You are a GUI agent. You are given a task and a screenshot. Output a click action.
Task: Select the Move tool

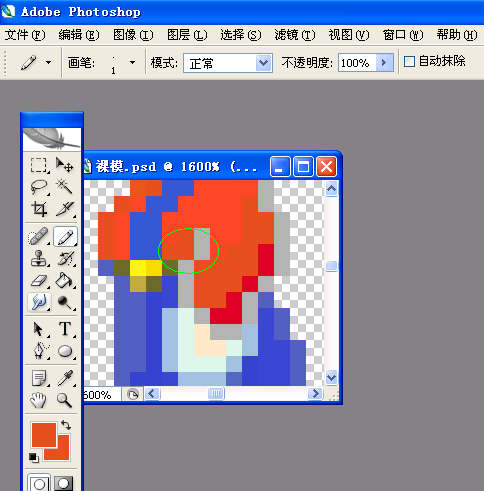click(65, 165)
